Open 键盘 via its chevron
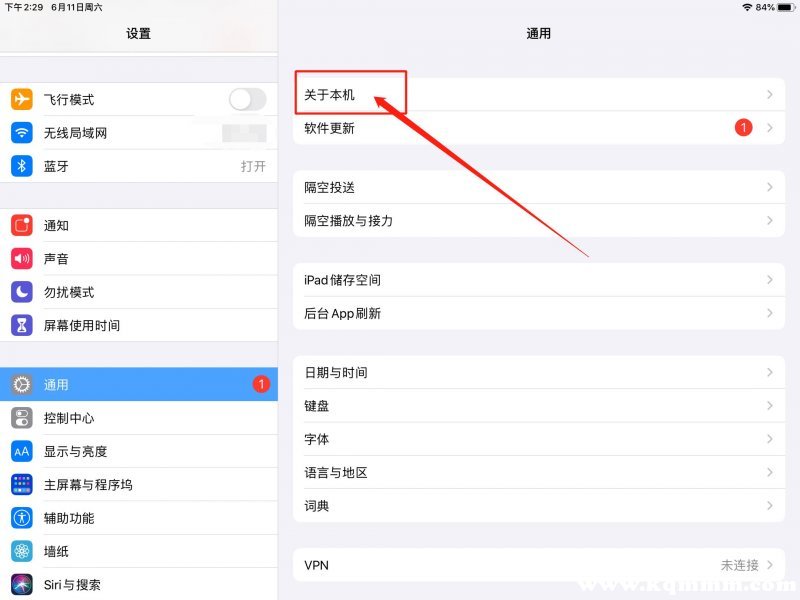The image size is (800, 600). tap(769, 406)
